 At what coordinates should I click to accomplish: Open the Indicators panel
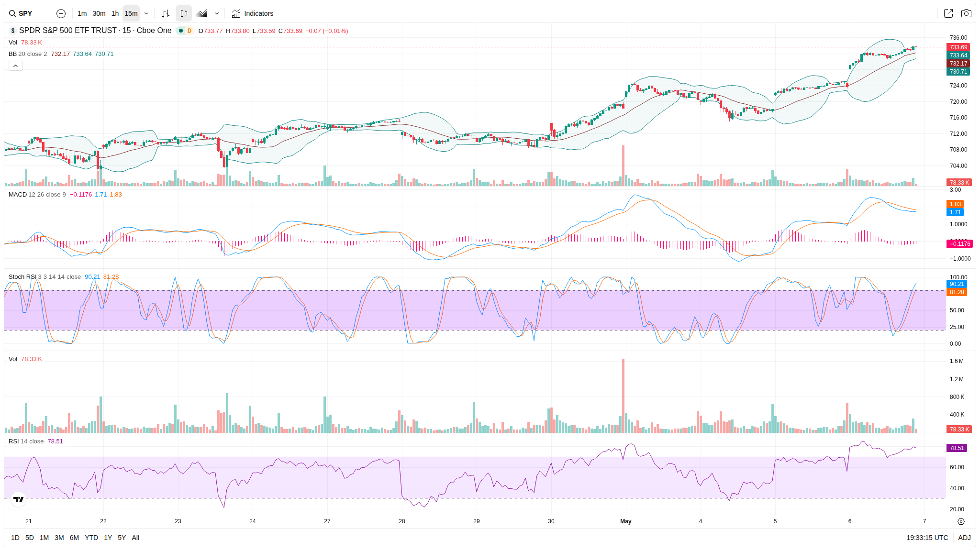coord(252,13)
